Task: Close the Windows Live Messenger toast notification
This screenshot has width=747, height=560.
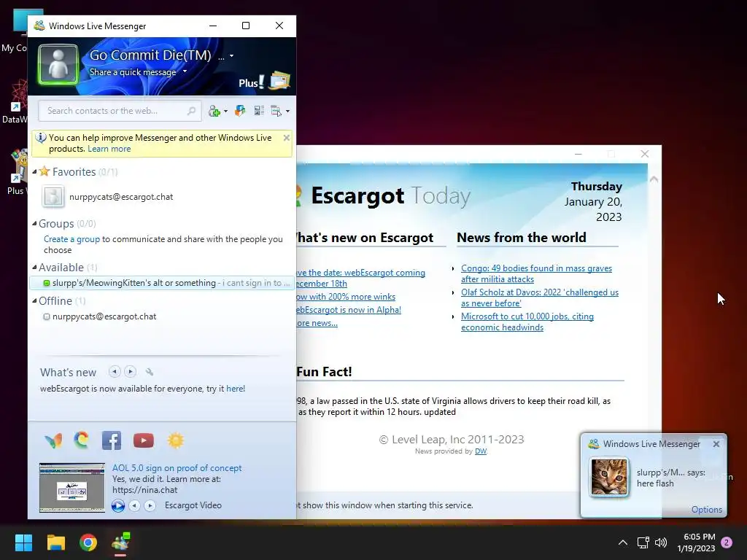Action: (716, 444)
